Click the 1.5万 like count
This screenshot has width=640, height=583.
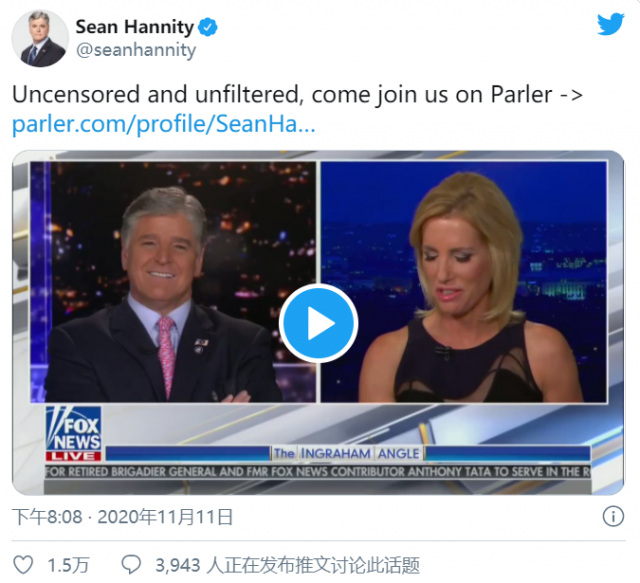click(68, 565)
